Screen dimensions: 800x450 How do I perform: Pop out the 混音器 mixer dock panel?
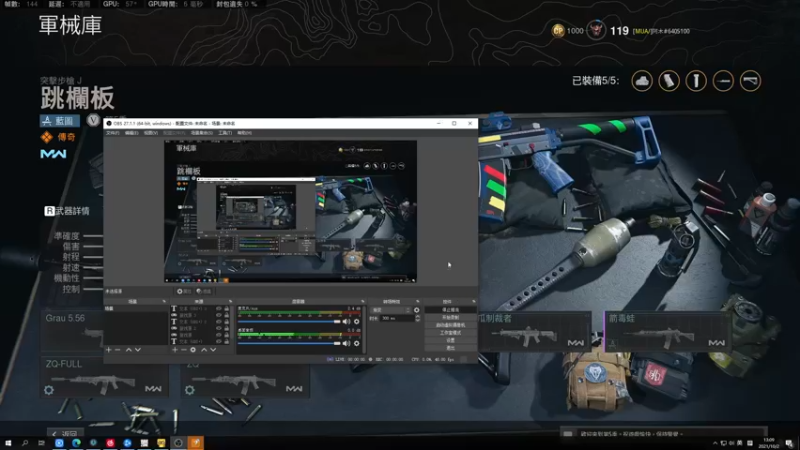tap(362, 302)
